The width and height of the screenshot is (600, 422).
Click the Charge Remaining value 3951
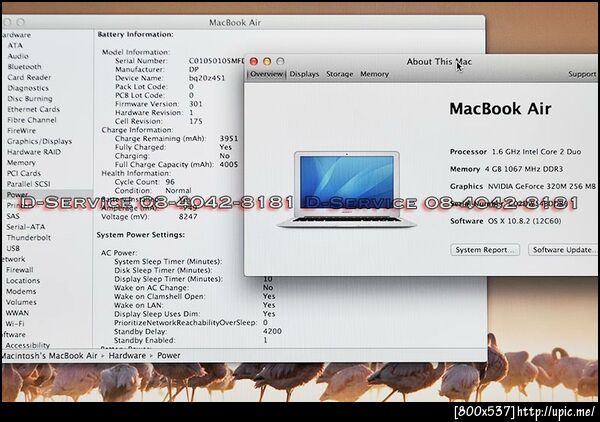[x=229, y=138]
